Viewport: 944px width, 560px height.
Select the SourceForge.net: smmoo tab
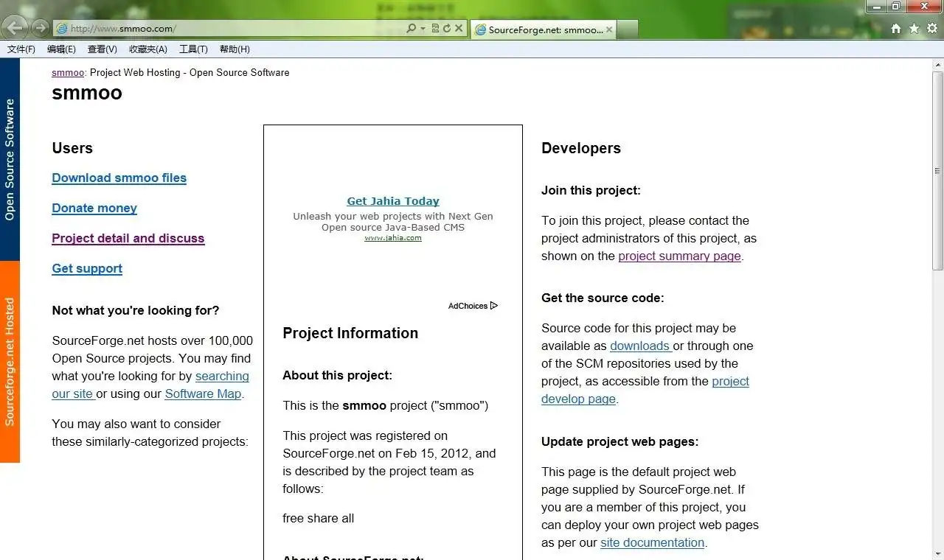[x=542, y=29]
